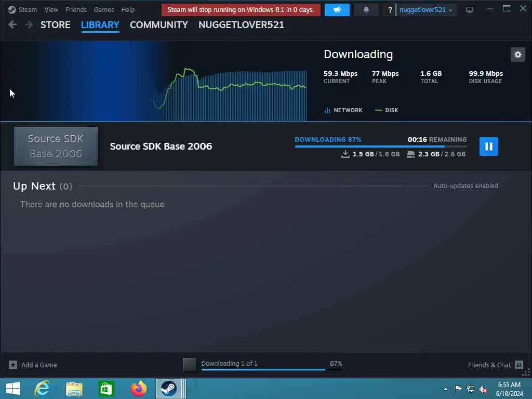Open File Explorer from taskbar
The height and width of the screenshot is (399, 532).
point(74,389)
